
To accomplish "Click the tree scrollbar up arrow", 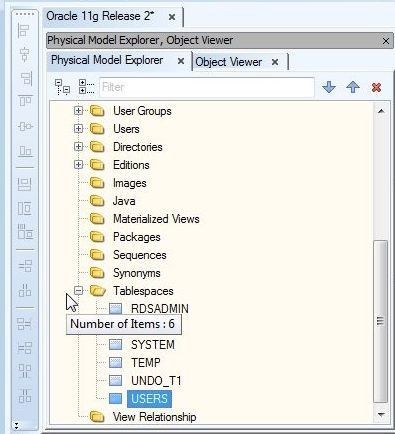I will pos(381,111).
